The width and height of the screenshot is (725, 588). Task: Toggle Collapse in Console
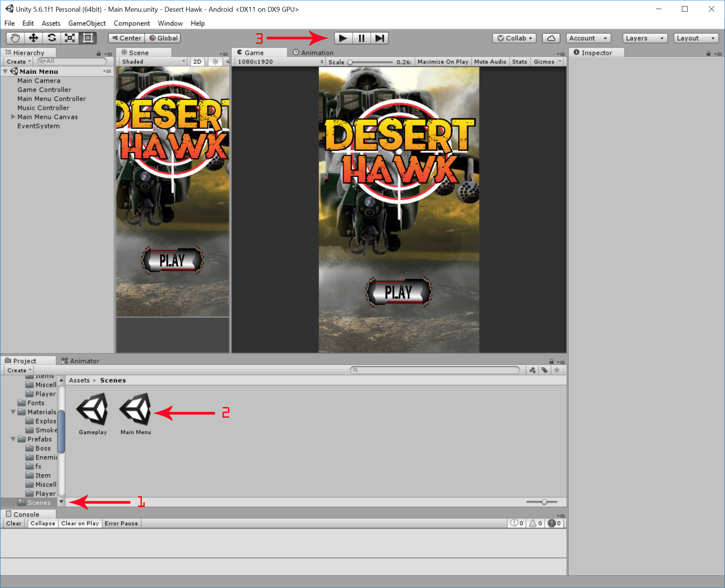click(x=43, y=523)
